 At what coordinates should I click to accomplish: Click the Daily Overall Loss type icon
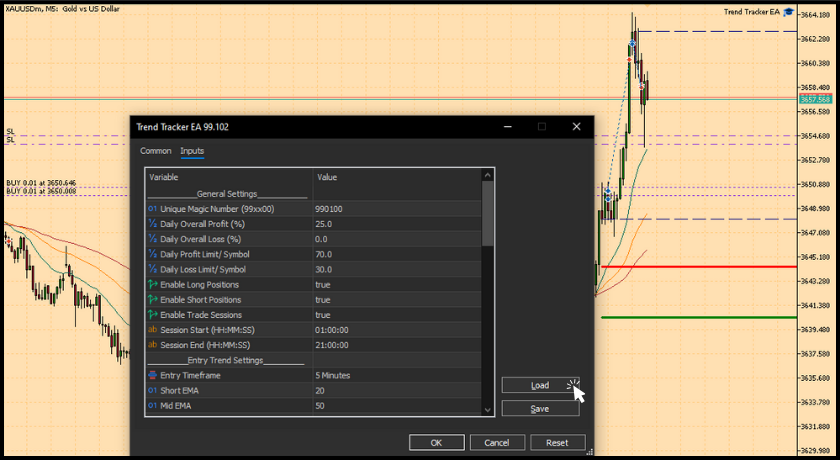click(x=153, y=239)
